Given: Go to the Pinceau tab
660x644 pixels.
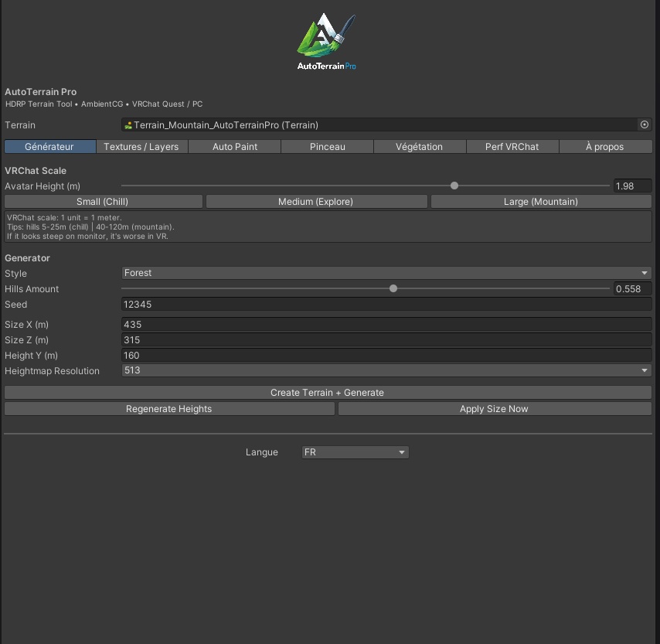Looking at the screenshot, I should coord(327,147).
